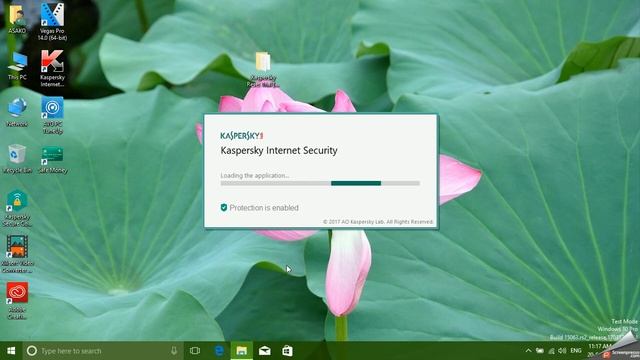Open the Windows Start menu

(x=11, y=351)
